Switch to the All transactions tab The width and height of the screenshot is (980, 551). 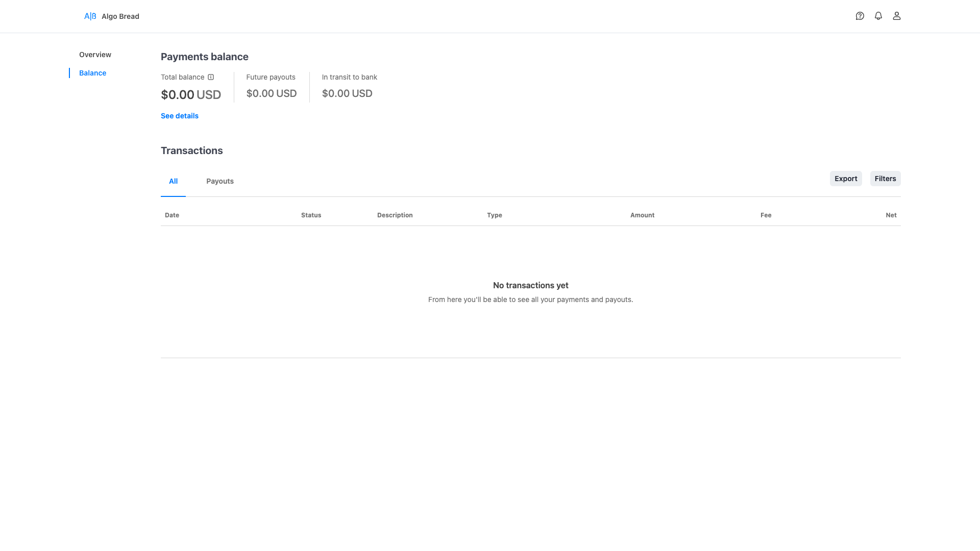[173, 181]
